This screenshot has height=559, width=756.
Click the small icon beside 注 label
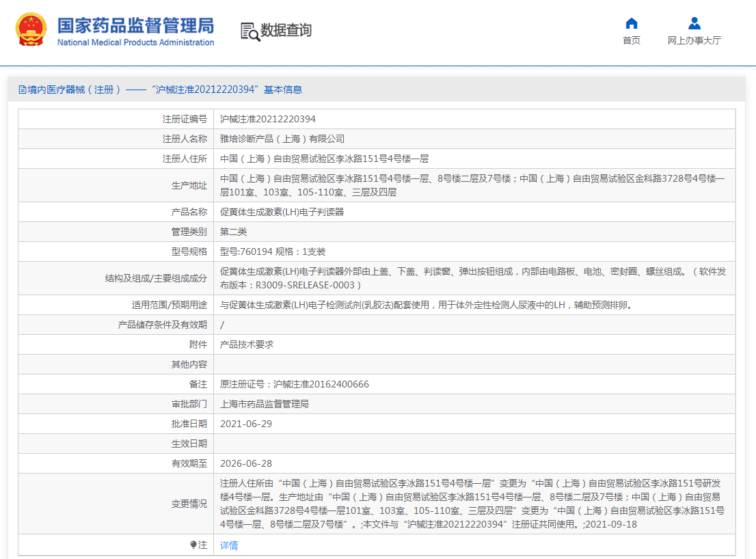[193, 545]
